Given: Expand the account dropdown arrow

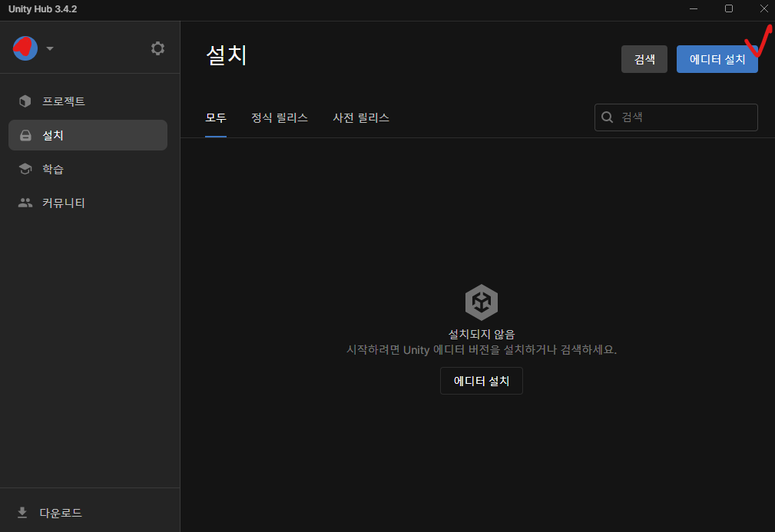Looking at the screenshot, I should (50, 48).
